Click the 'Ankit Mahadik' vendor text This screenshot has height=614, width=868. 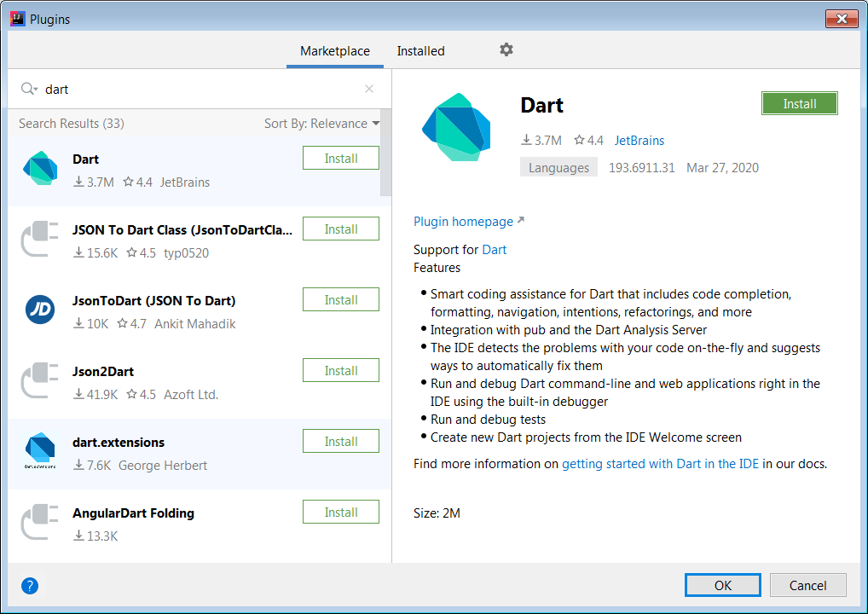click(x=195, y=324)
